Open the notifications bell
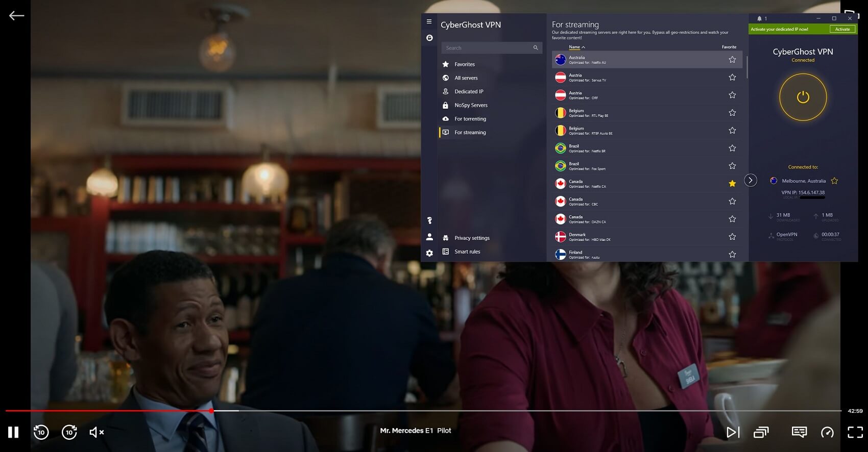 point(759,18)
